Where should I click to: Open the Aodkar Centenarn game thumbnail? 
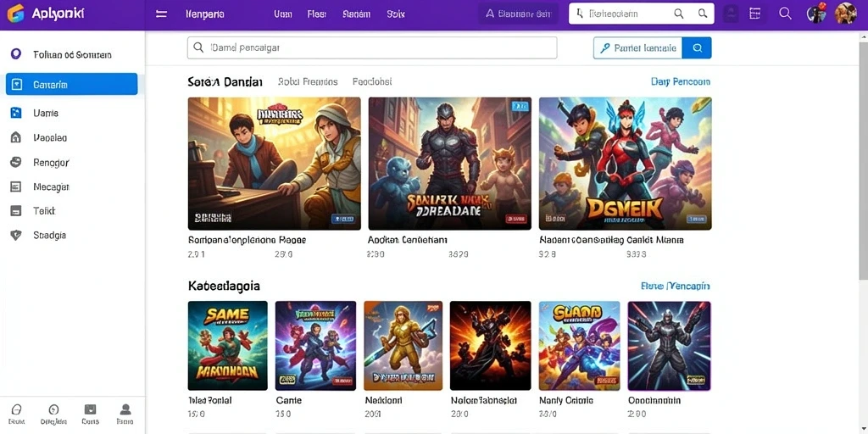coord(449,164)
